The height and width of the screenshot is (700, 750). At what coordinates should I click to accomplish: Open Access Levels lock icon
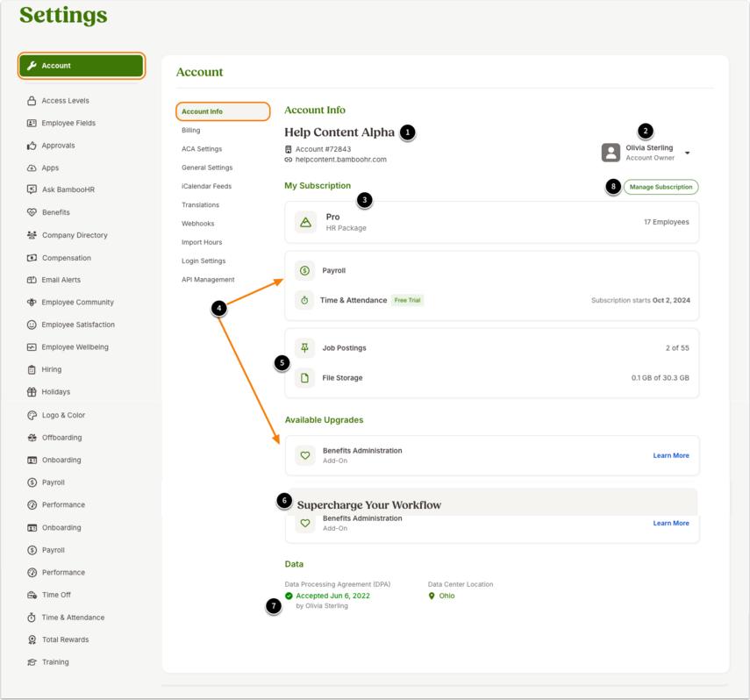[32, 101]
